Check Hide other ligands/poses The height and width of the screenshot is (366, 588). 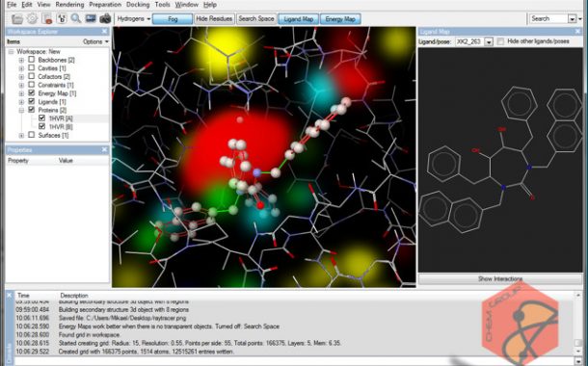point(500,41)
